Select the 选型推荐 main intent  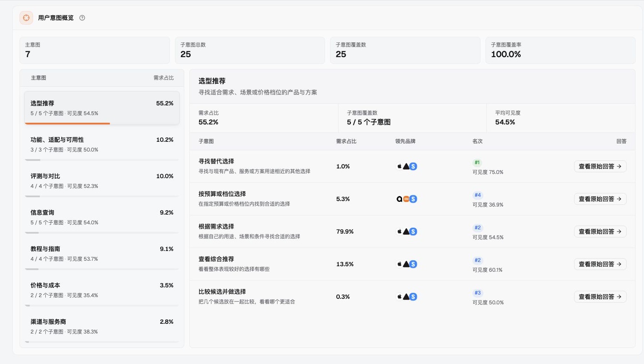coord(102,108)
